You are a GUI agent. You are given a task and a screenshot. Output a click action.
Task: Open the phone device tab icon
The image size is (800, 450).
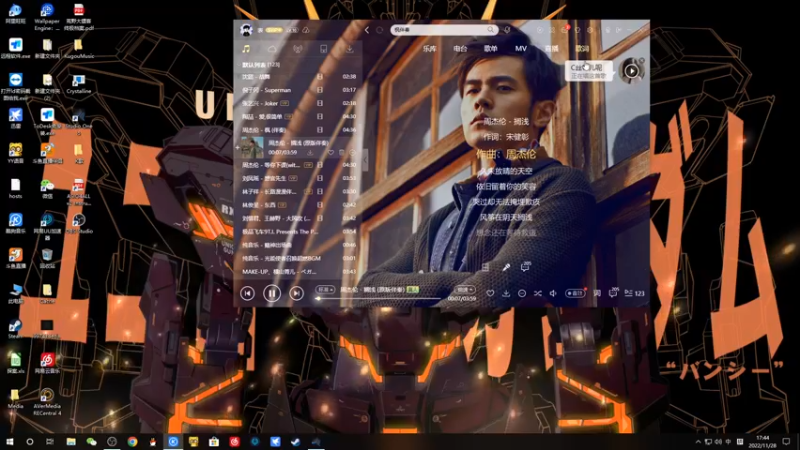click(x=323, y=49)
